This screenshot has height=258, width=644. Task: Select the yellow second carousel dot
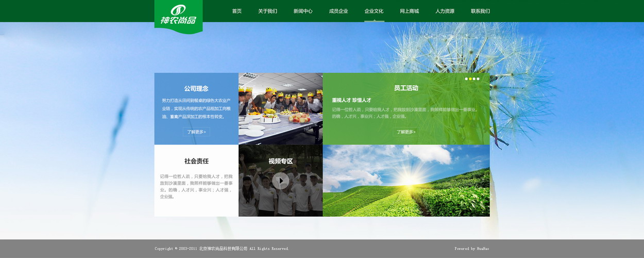[470, 79]
